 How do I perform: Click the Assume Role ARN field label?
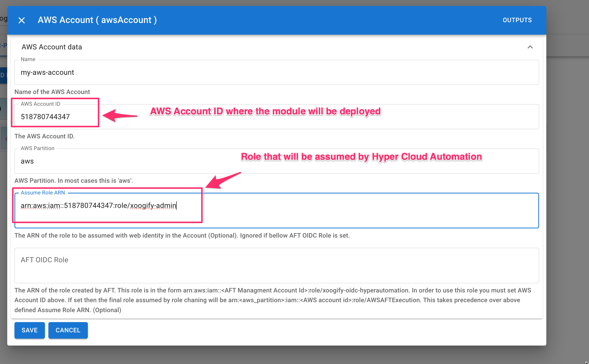coord(43,192)
